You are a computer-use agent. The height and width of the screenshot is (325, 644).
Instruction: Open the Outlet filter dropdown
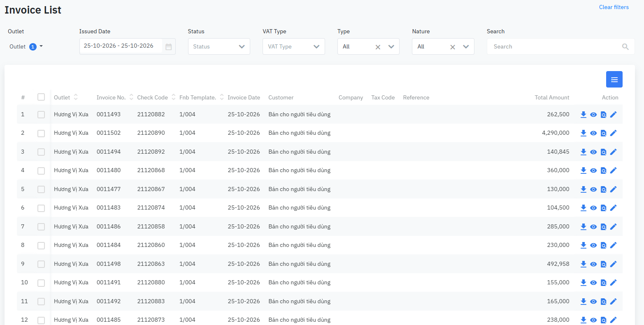coord(26,46)
